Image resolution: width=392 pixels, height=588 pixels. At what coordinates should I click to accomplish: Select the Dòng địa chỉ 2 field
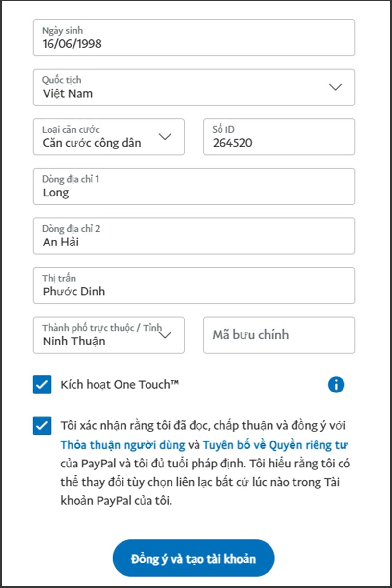[194, 236]
